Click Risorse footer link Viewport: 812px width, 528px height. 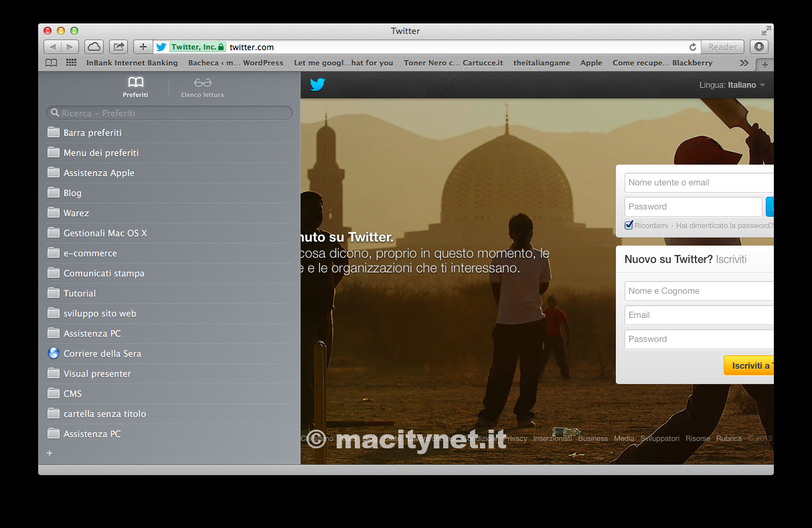point(698,438)
